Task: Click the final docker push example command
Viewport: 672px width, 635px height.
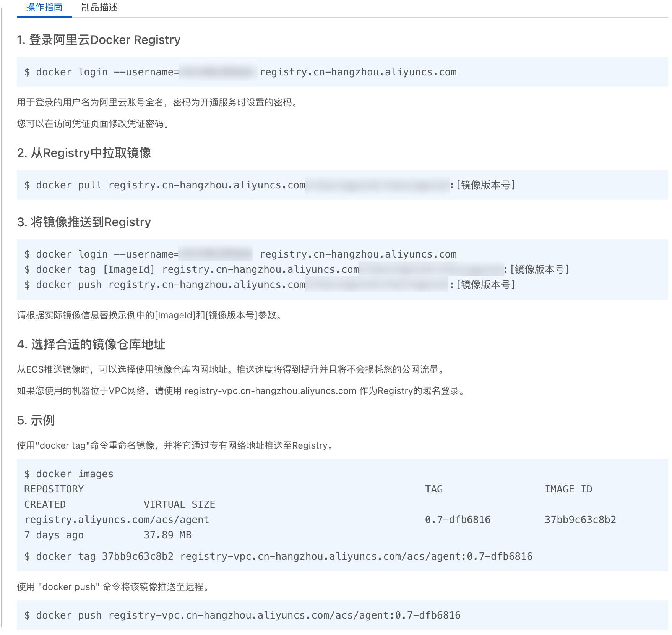Action: click(x=242, y=615)
